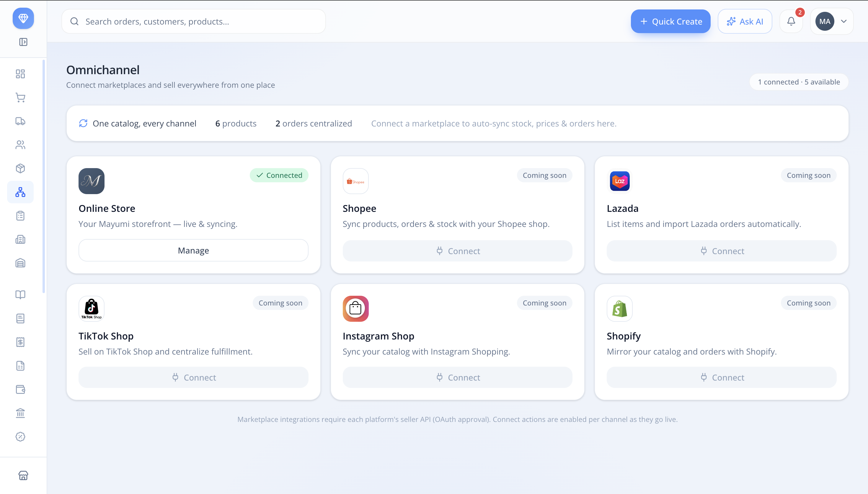Open the document lines icon in sidebar
868x494 pixels.
tap(20, 318)
